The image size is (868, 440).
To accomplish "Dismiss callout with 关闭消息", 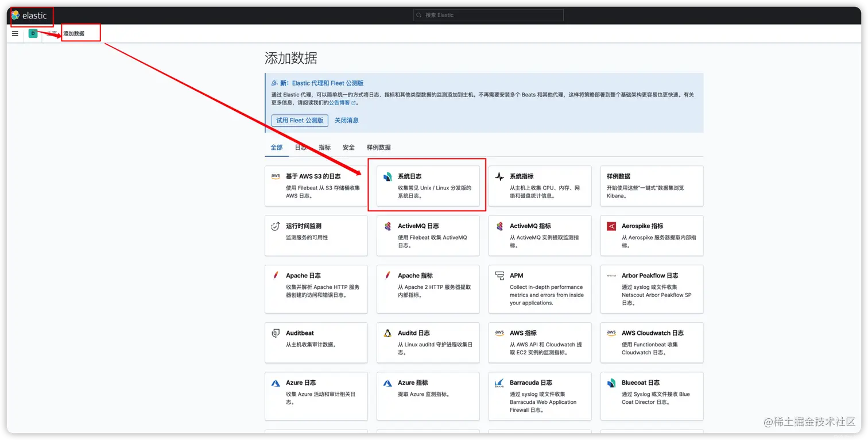I will [347, 121].
